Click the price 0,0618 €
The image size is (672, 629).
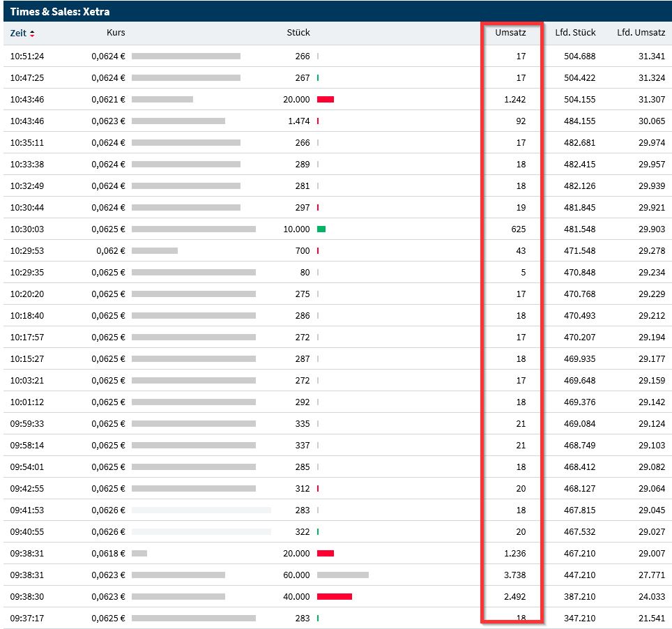108,554
